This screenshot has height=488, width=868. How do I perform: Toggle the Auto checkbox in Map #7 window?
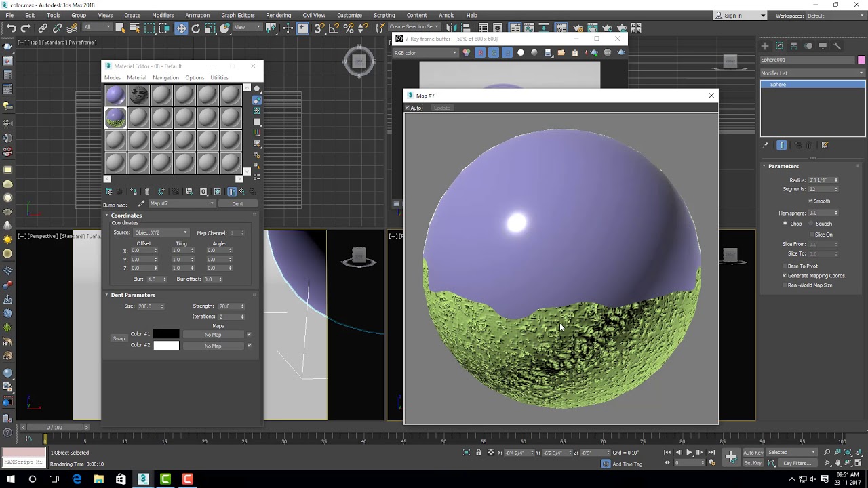click(408, 108)
